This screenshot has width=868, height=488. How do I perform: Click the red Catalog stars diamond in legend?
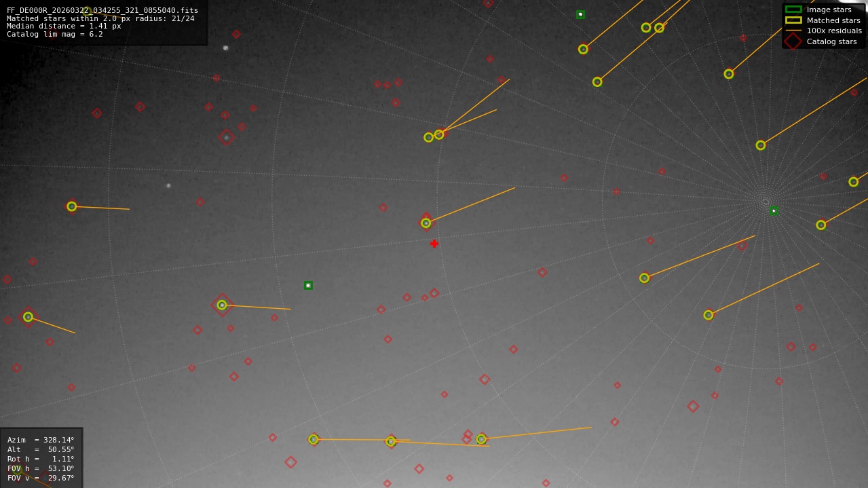[793, 40]
